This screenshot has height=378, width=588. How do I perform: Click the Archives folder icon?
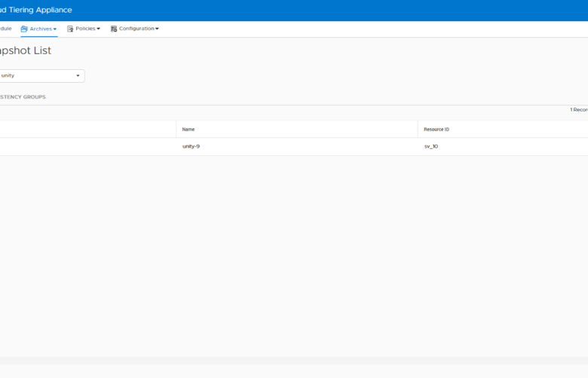pos(24,29)
